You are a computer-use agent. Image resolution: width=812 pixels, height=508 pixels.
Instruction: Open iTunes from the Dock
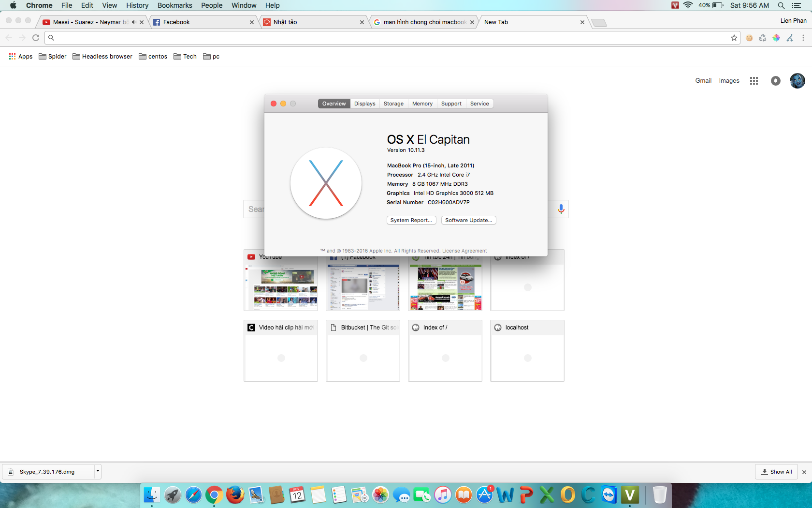[x=443, y=495]
